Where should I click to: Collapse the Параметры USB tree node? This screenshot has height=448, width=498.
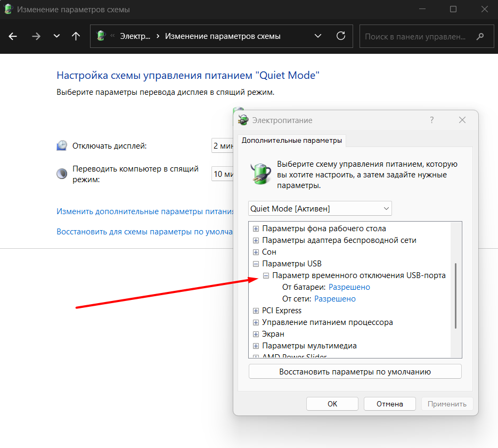(x=256, y=264)
